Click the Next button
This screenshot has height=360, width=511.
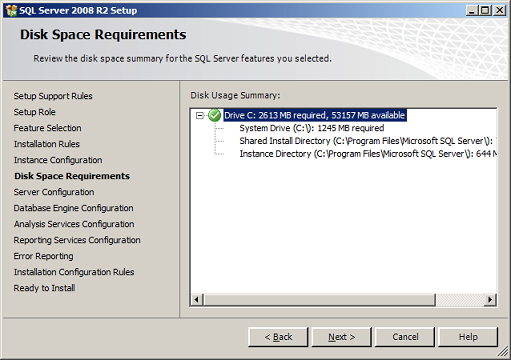(341, 337)
